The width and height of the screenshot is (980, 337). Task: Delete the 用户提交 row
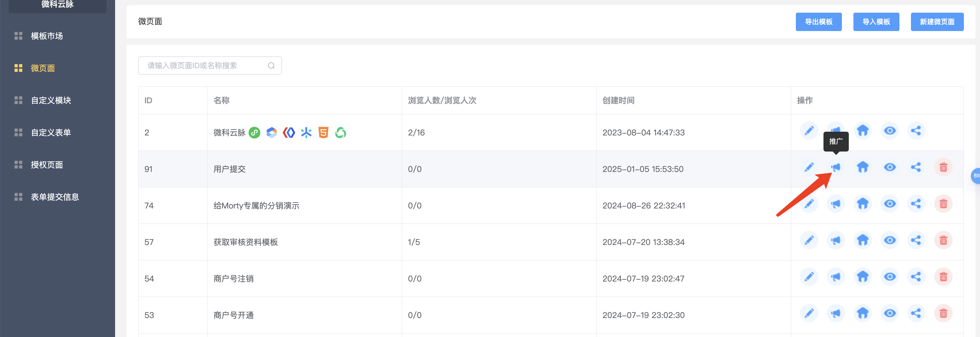[943, 167]
